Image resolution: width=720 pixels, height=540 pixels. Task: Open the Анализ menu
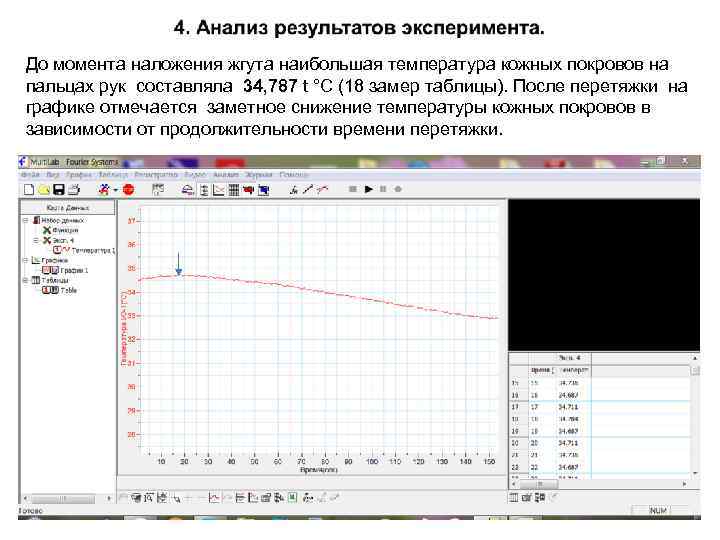click(x=225, y=175)
